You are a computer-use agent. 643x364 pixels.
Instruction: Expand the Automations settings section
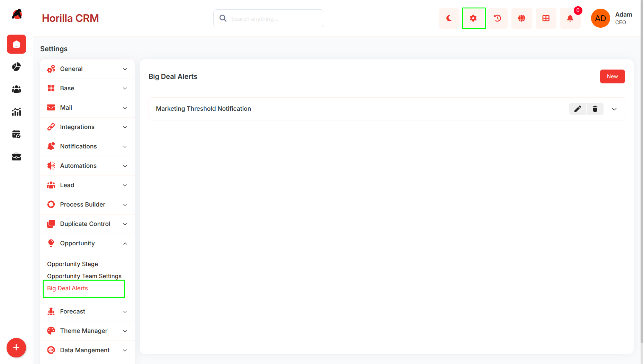pyautogui.click(x=87, y=166)
